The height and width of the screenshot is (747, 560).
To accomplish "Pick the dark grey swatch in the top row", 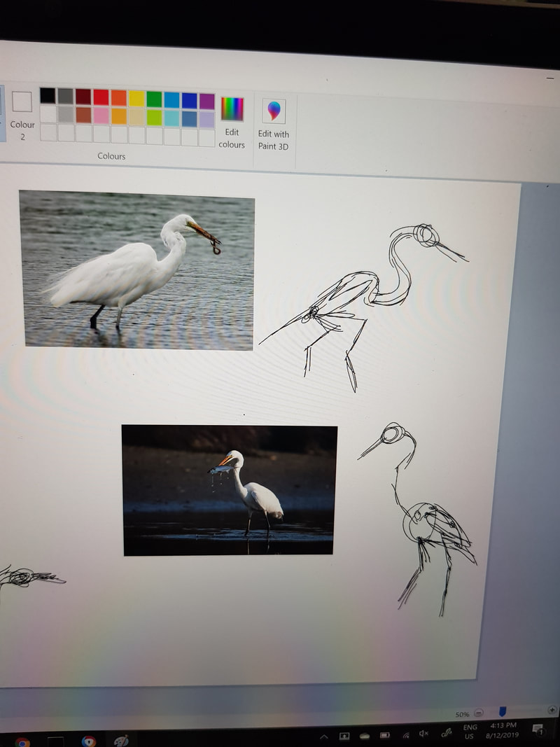I will (65, 96).
